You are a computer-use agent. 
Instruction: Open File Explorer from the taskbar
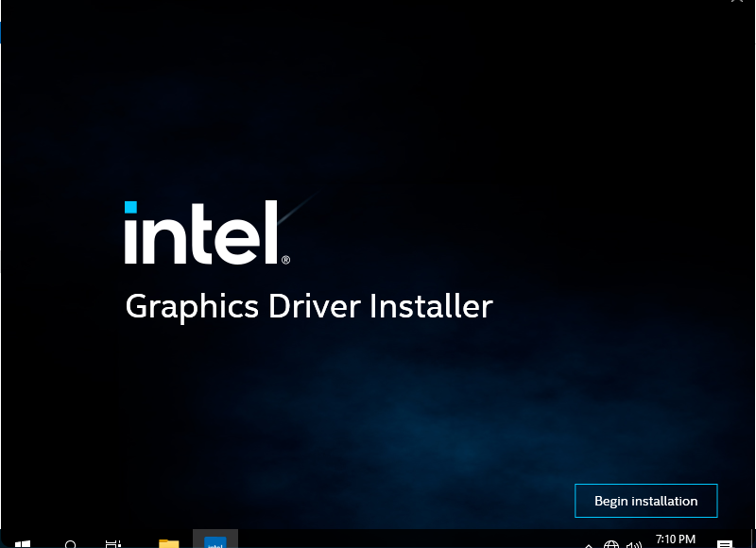(x=169, y=543)
